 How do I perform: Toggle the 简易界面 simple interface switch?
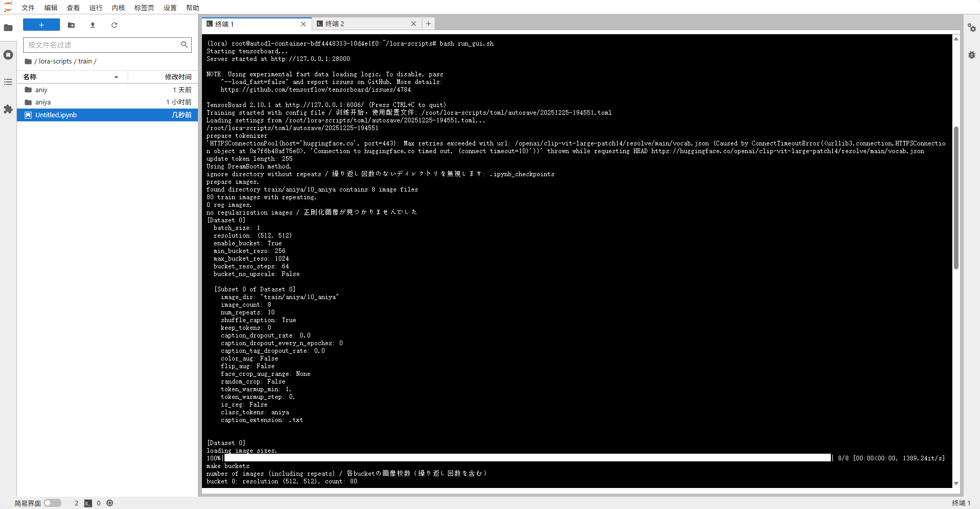[x=52, y=503]
